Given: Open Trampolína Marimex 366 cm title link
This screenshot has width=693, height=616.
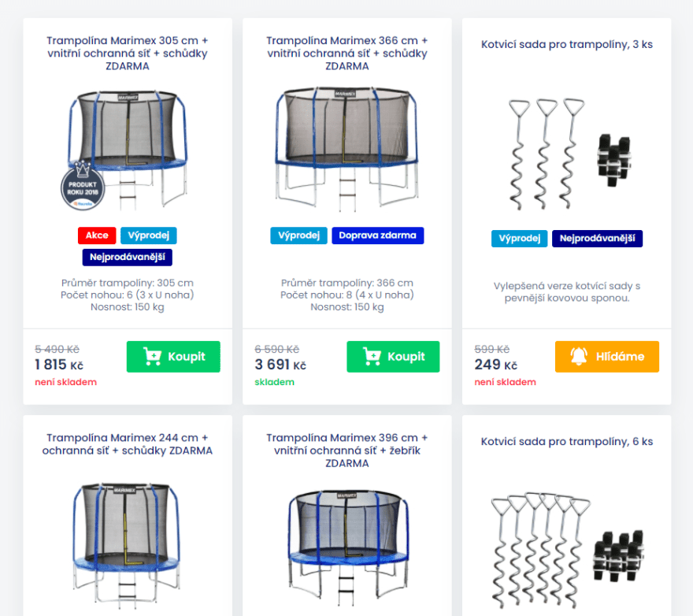Looking at the screenshot, I should point(347,53).
